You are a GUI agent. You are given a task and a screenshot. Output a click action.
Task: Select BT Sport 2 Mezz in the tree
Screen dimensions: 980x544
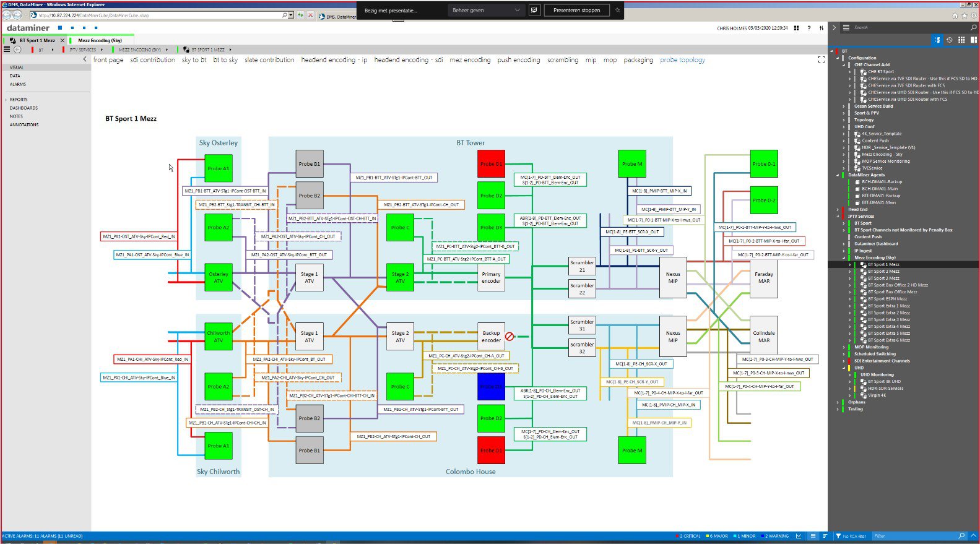(x=883, y=271)
